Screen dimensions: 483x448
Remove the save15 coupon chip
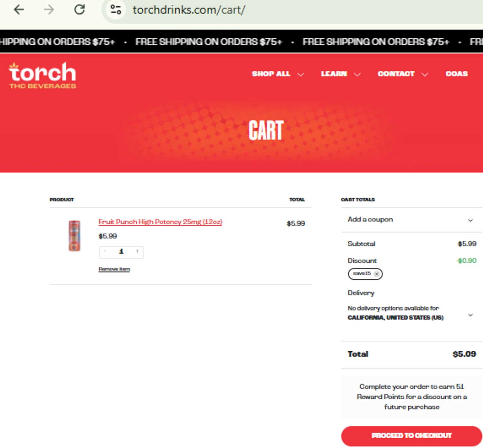coord(376,274)
